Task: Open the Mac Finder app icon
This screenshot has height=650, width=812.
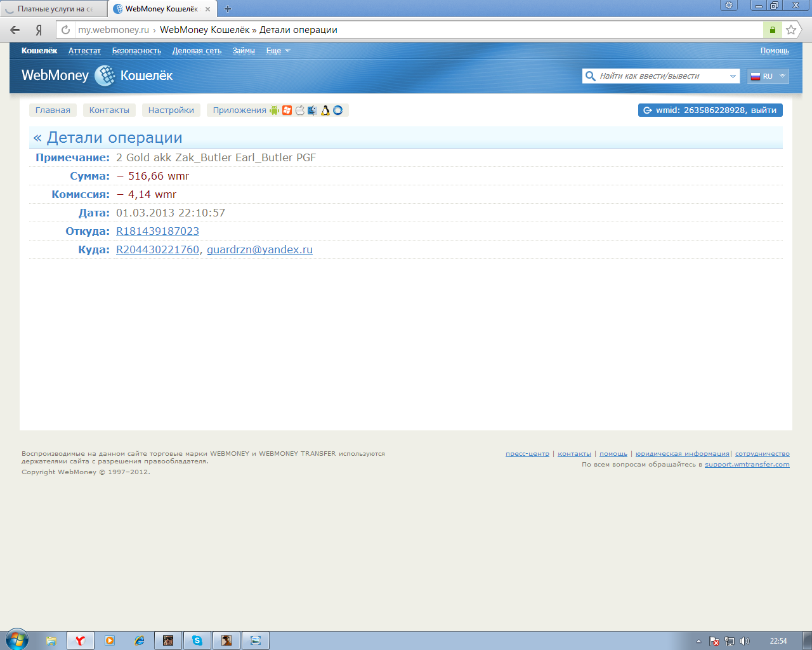Action: (312, 110)
